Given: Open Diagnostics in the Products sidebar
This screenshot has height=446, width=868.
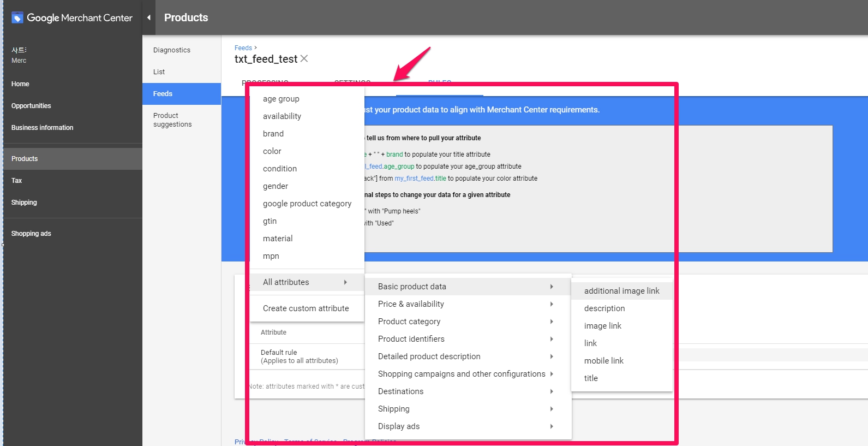Looking at the screenshot, I should click(172, 50).
